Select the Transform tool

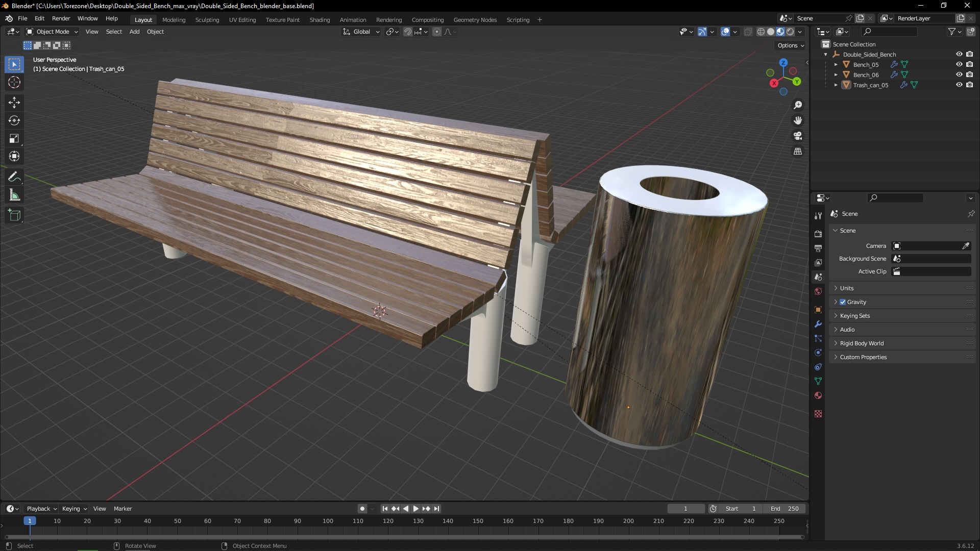(14, 156)
